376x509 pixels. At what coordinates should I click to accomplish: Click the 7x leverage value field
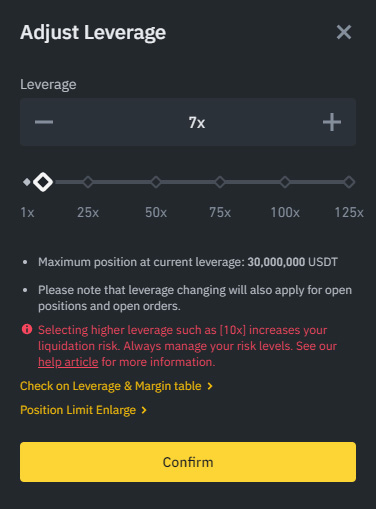tap(197, 122)
